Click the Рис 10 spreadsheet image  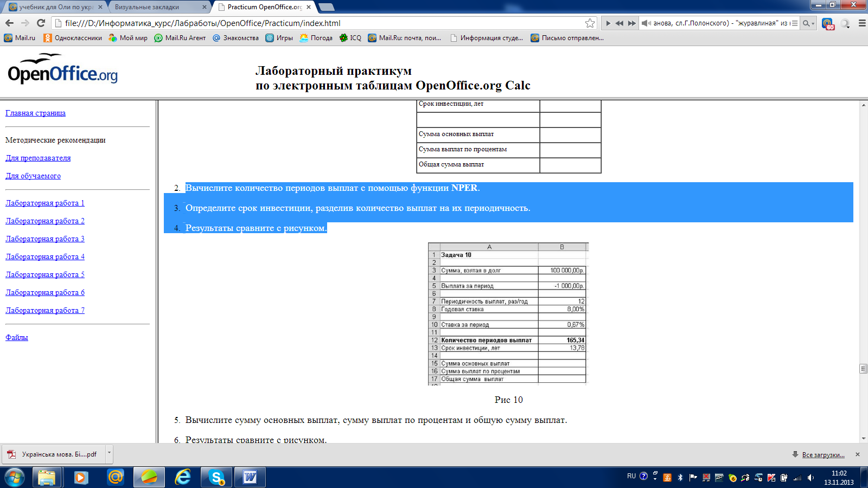[x=508, y=314]
